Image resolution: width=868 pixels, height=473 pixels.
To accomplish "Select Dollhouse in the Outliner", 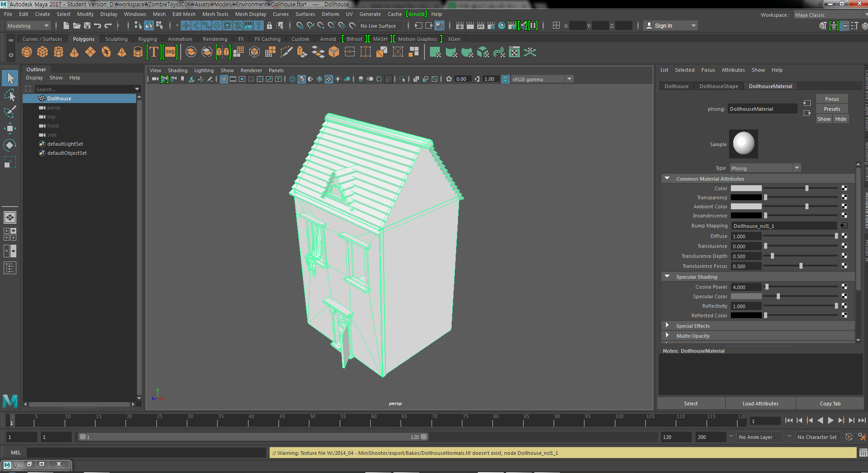I will 79,99.
